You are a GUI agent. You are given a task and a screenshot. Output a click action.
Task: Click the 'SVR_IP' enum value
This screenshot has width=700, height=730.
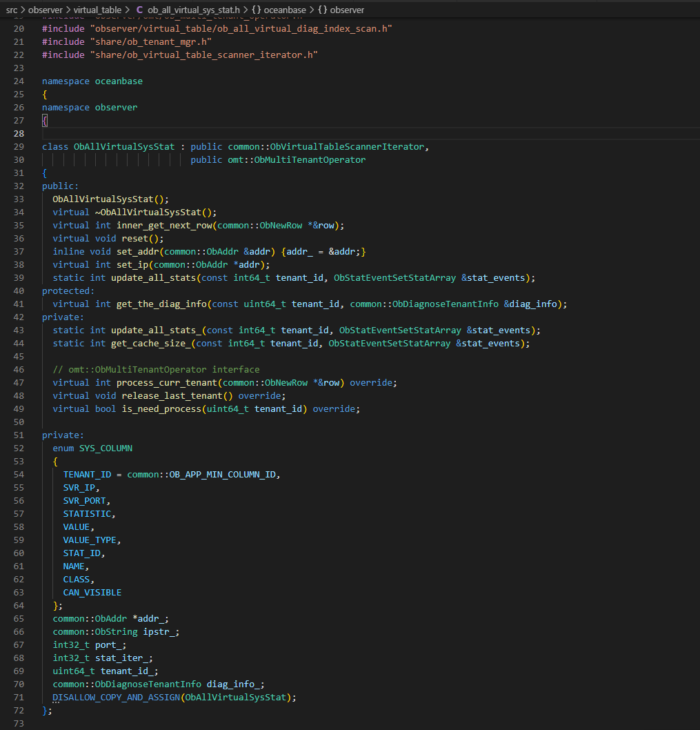point(79,488)
